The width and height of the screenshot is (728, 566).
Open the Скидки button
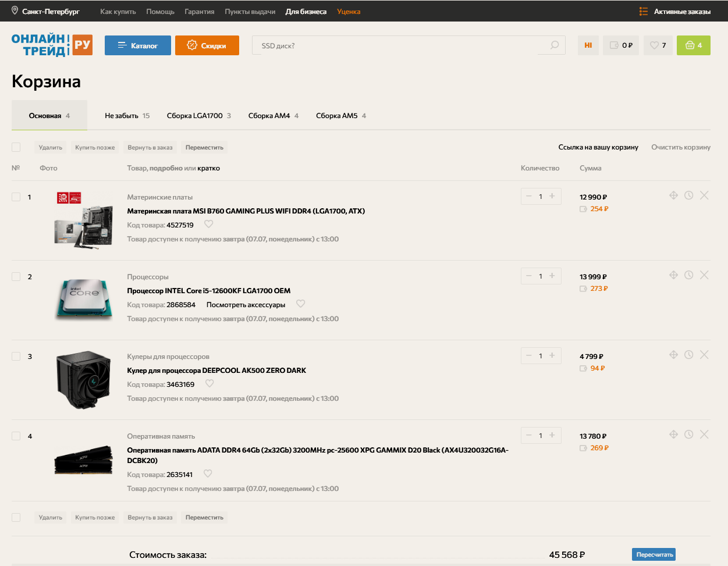pos(207,45)
